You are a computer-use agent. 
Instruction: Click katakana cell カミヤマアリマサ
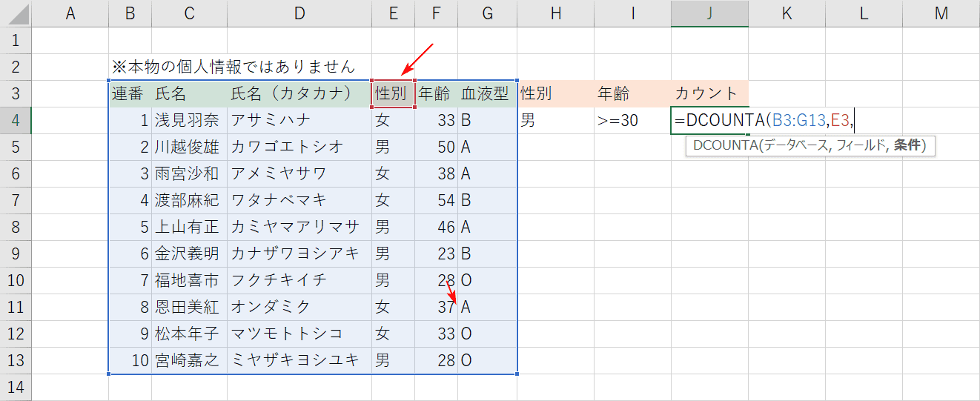pos(299,227)
